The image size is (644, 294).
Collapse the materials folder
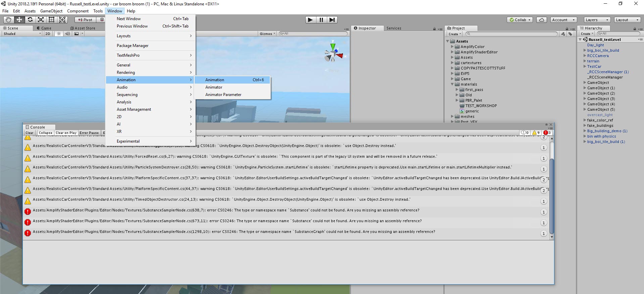coord(452,84)
